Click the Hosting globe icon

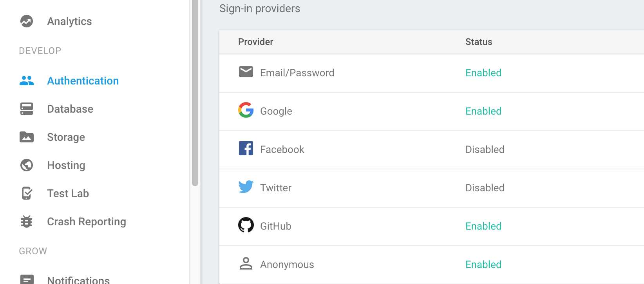[x=27, y=165]
